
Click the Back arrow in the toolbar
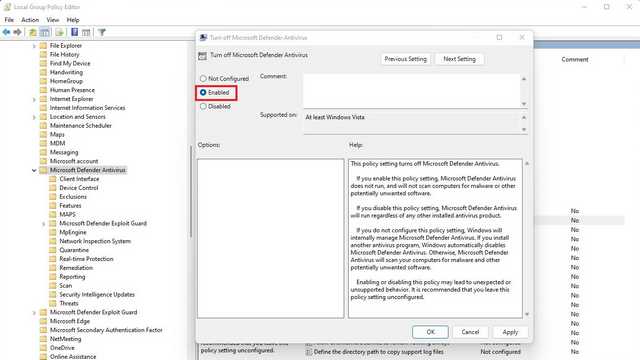click(6, 32)
